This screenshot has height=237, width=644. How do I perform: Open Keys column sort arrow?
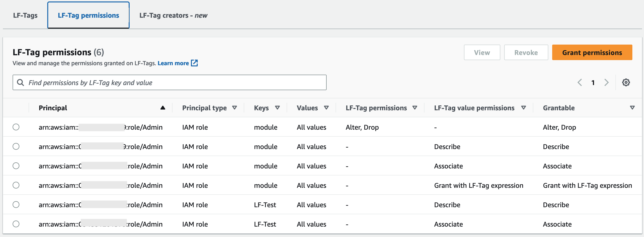click(277, 108)
